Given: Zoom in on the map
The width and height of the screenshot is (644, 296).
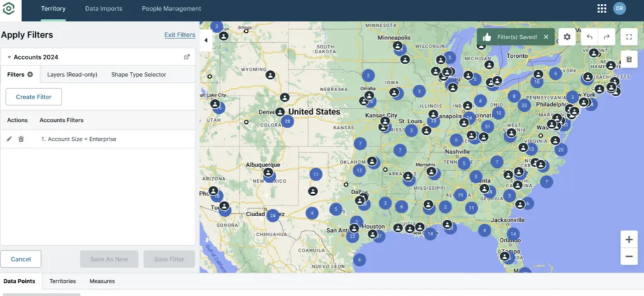Looking at the screenshot, I should (x=629, y=239).
